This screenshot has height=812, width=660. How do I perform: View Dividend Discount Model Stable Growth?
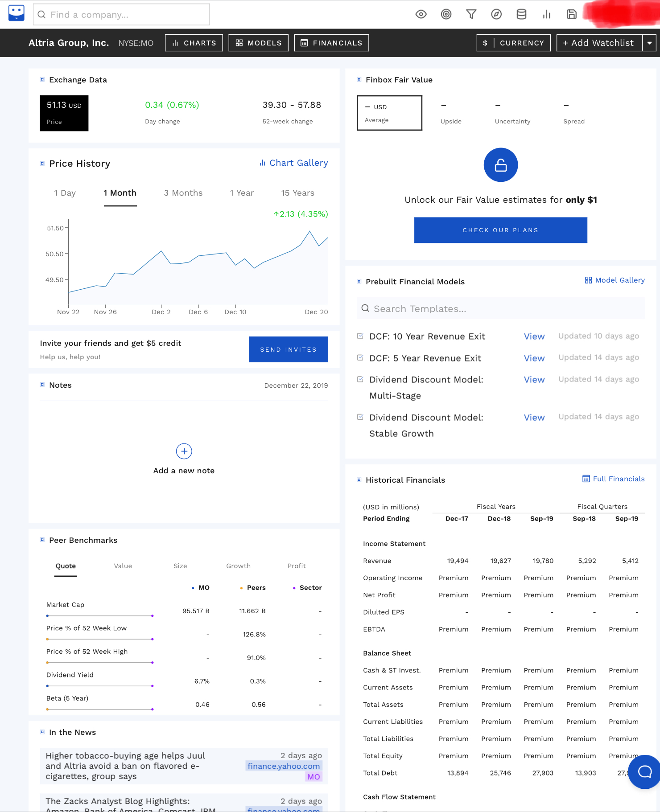tap(534, 418)
